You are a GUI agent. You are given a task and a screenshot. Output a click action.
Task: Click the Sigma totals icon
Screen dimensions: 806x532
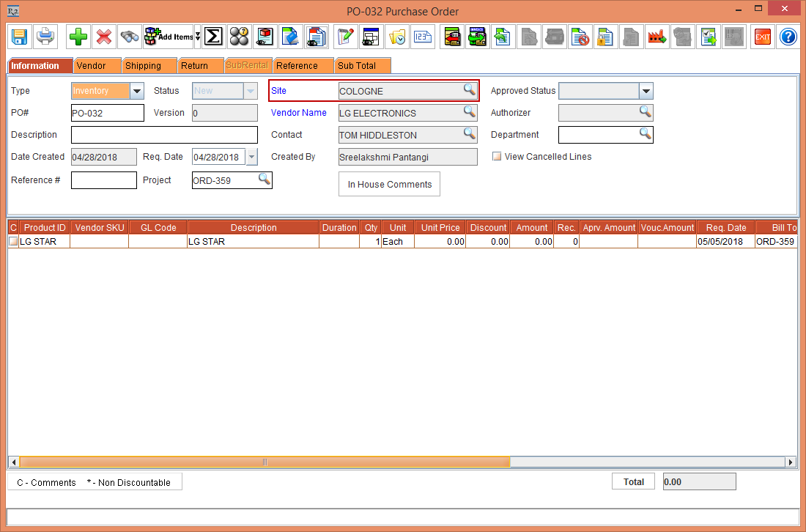(x=213, y=36)
